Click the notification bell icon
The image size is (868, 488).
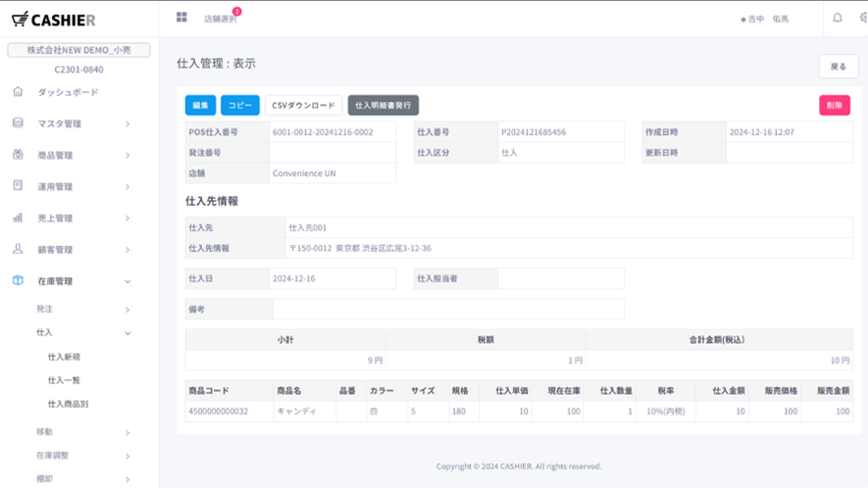(x=837, y=19)
